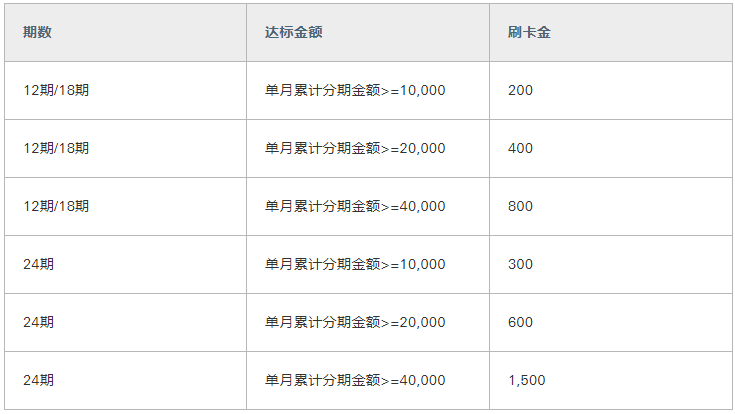Select the third 12期/18期 row cell
This screenshot has width=735, height=414.
[x=126, y=206]
